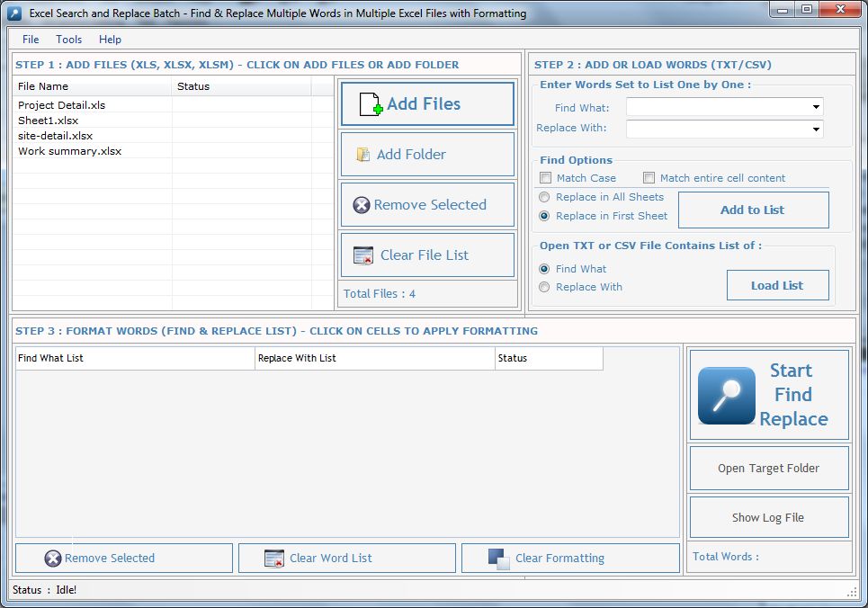The image size is (868, 608).
Task: Click the Add Files document icon
Action: [x=371, y=104]
